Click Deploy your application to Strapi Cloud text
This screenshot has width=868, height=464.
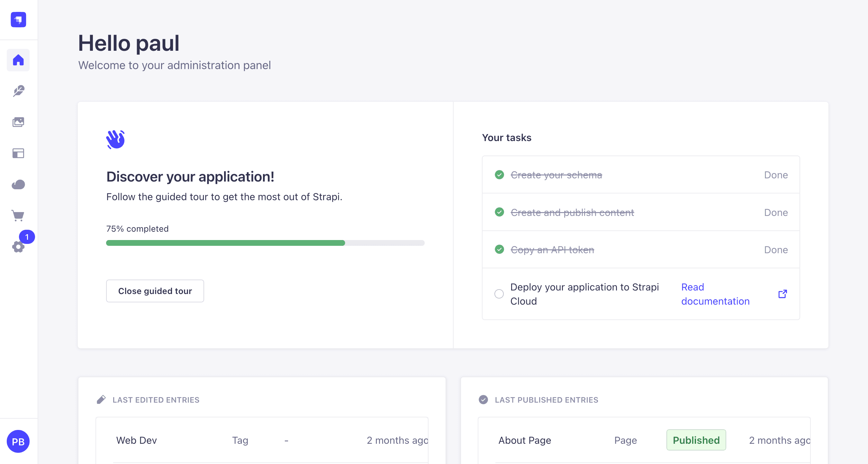[585, 294]
